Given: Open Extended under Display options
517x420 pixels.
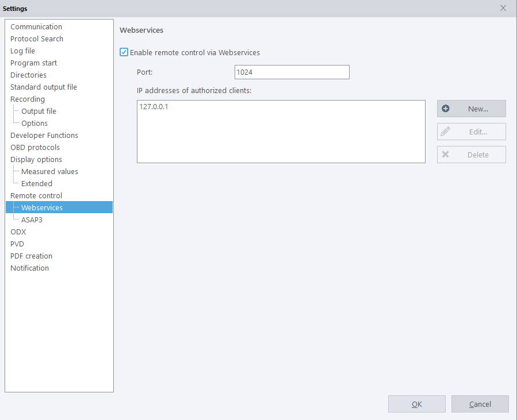Looking at the screenshot, I should click(x=37, y=183).
